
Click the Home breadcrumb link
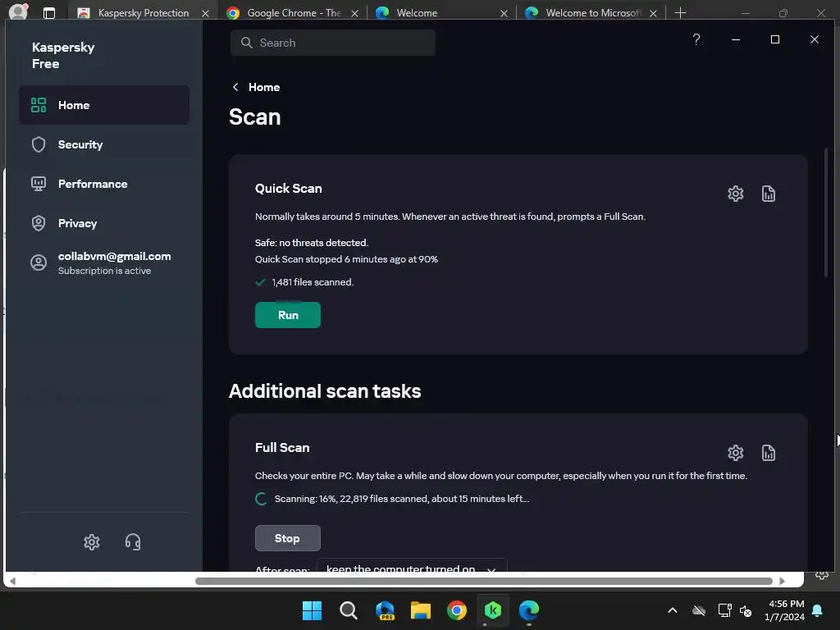coord(263,87)
